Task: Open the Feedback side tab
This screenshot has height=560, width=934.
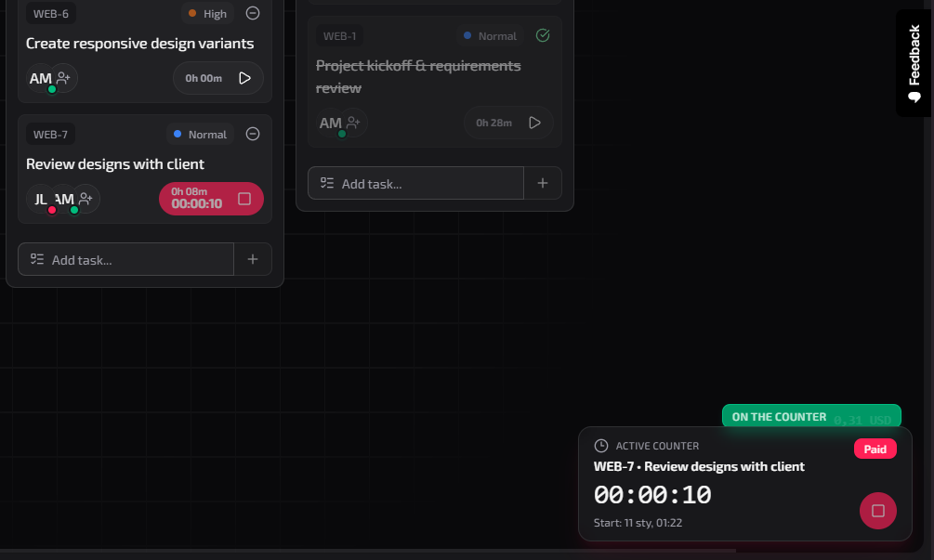Action: click(914, 63)
